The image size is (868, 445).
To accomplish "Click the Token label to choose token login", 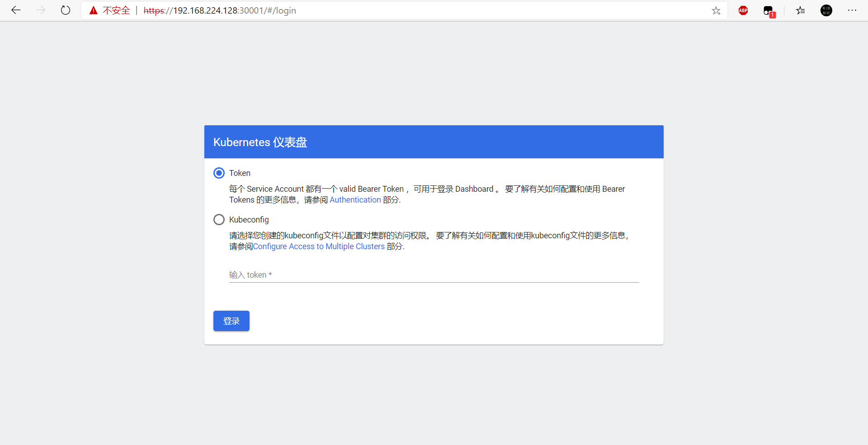I will (240, 173).
